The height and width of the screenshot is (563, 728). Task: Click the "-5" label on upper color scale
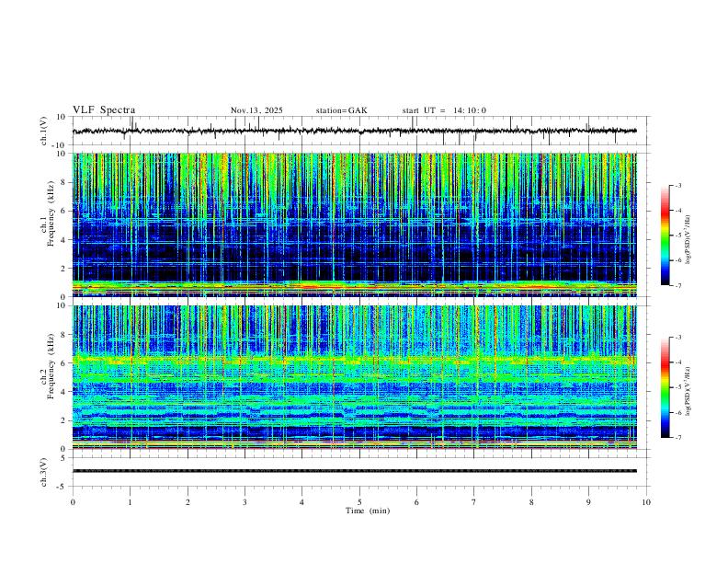click(678, 236)
